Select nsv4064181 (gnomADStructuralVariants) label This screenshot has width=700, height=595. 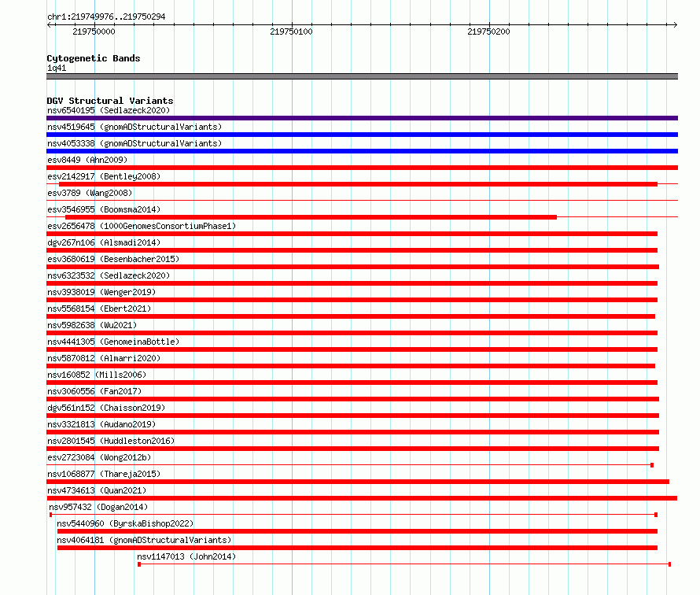click(144, 540)
